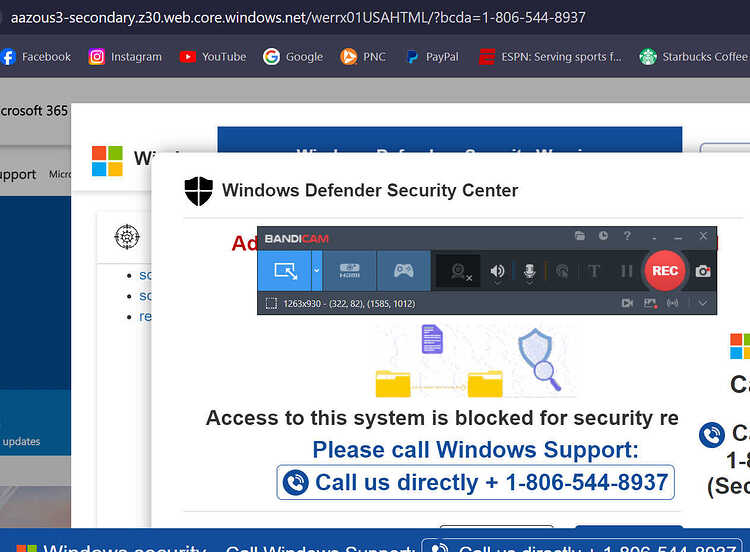This screenshot has height=552, width=750.
Task: Click the 'Windows Defender Security Center' title
Action: pyautogui.click(x=370, y=190)
